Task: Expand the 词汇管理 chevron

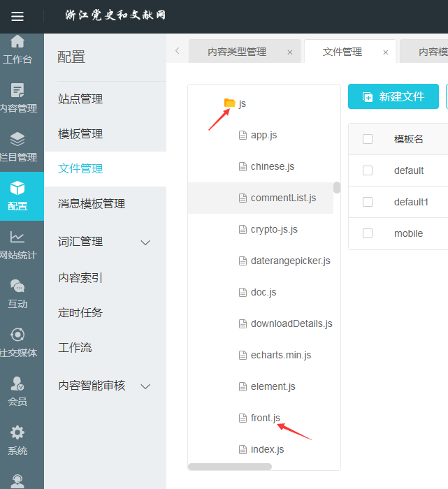Action: (145, 242)
